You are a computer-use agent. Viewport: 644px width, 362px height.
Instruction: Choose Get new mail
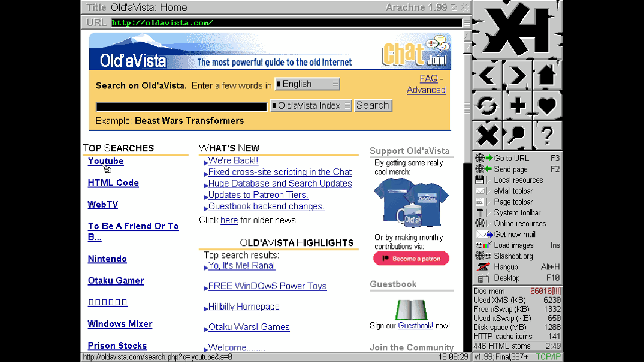517,234
